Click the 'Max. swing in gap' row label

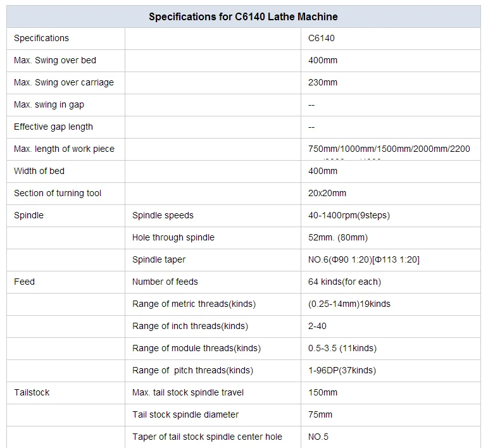point(49,104)
